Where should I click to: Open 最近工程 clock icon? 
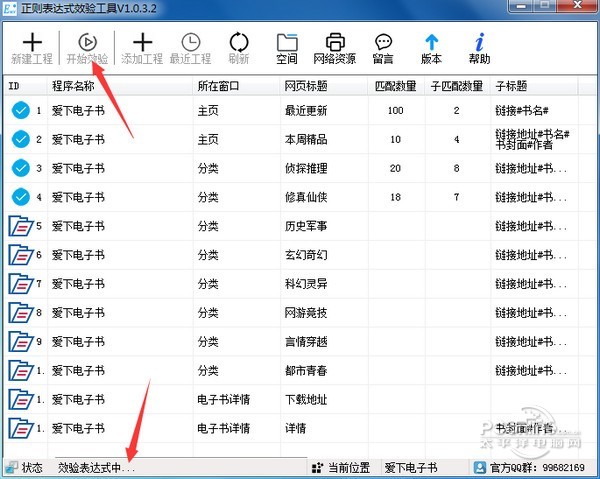point(191,42)
